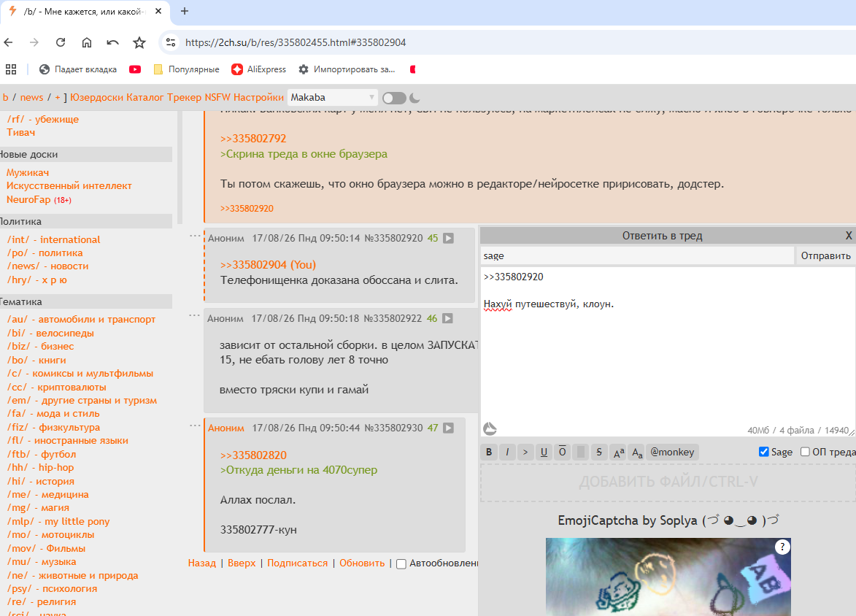This screenshot has width=856, height=616.
Task: Apply superscript formatting button
Action: click(618, 453)
